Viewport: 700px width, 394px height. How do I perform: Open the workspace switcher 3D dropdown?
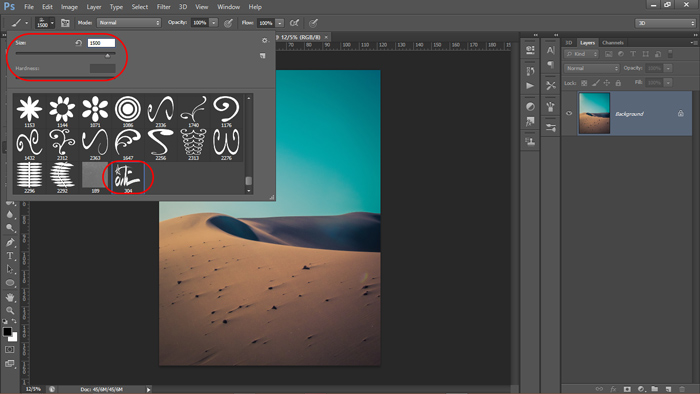(x=665, y=23)
